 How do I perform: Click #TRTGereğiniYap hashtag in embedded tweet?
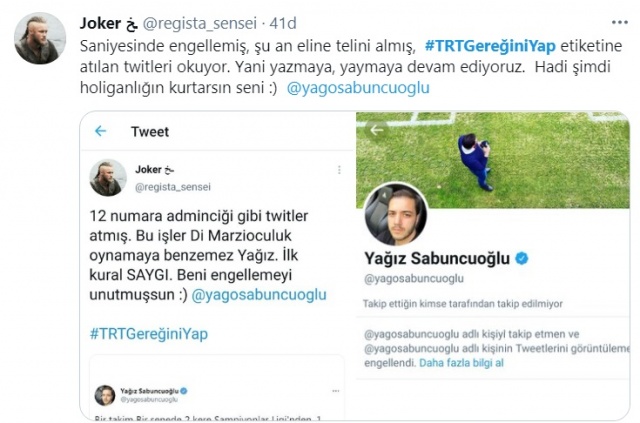149,334
